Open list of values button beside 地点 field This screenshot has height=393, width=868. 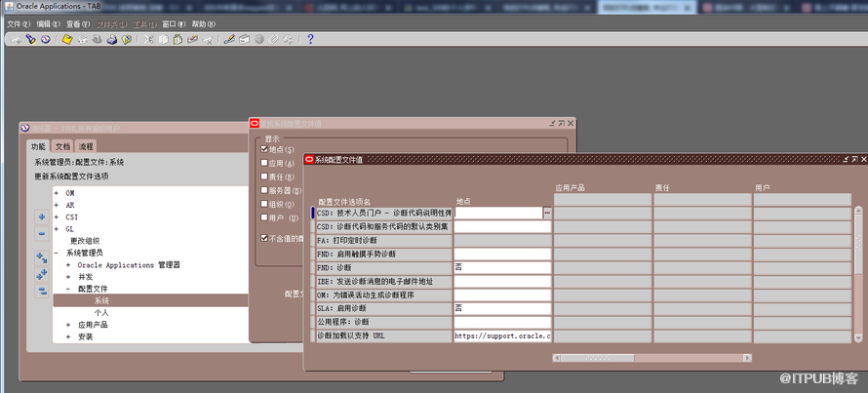pyautogui.click(x=547, y=213)
